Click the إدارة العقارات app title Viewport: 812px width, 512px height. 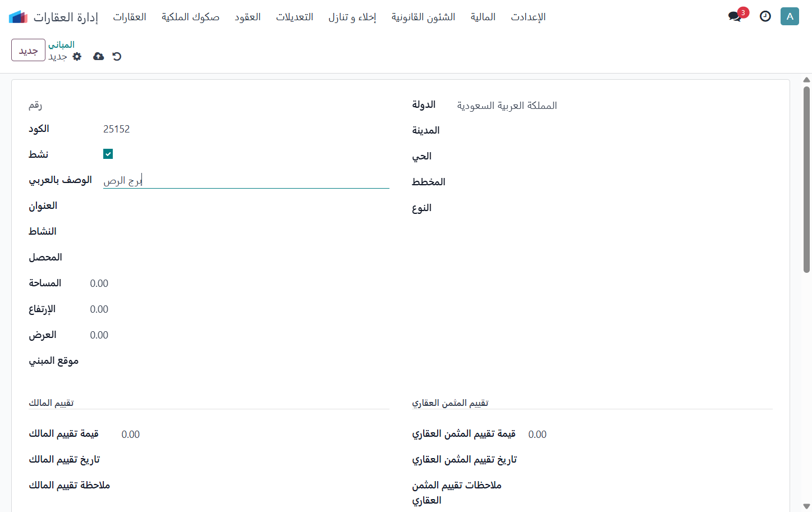[x=66, y=17]
